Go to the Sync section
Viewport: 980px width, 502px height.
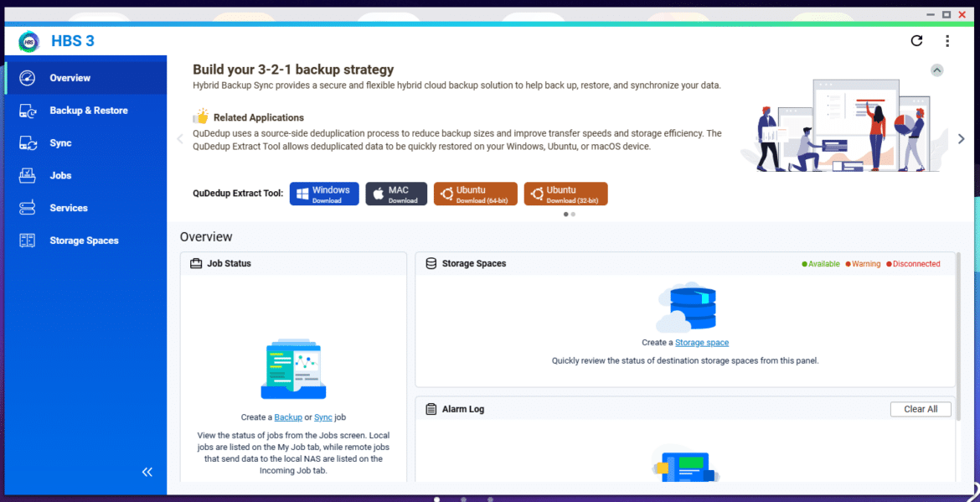tap(85, 143)
